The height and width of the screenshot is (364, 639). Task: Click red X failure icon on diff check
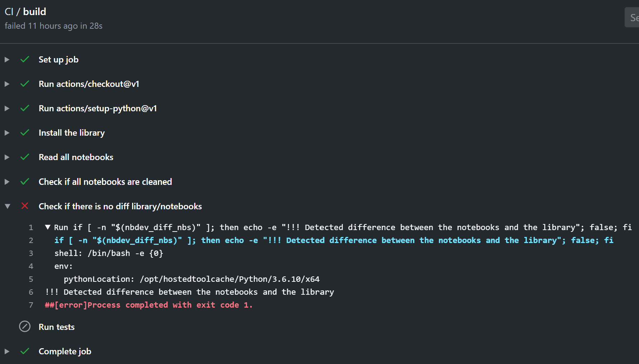25,206
